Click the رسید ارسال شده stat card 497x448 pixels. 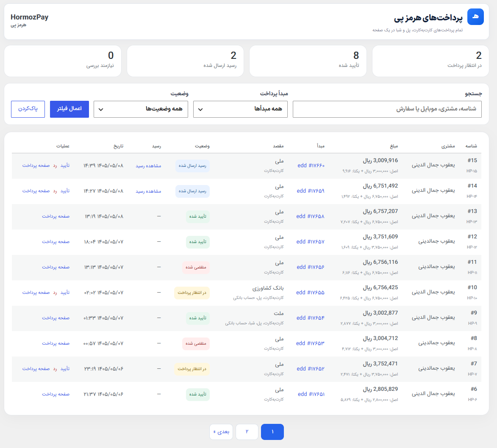tap(186, 61)
